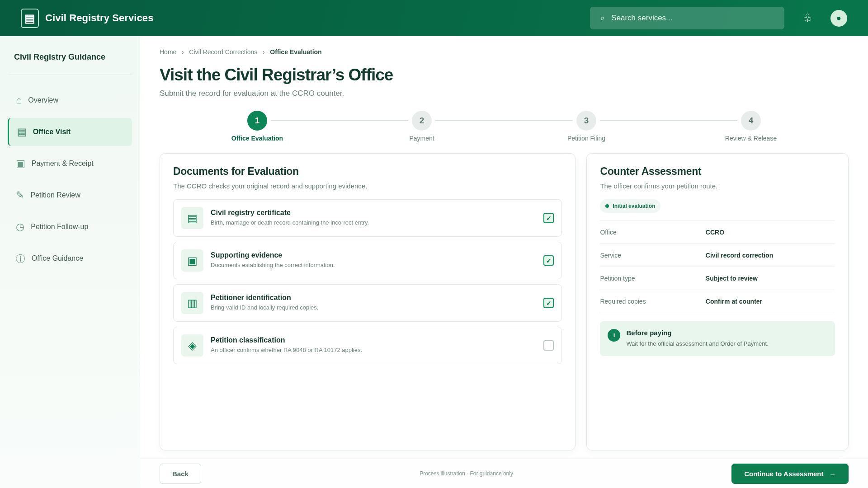Uncheck Supporting evidence checkbox
The image size is (868, 488).
pyautogui.click(x=548, y=261)
